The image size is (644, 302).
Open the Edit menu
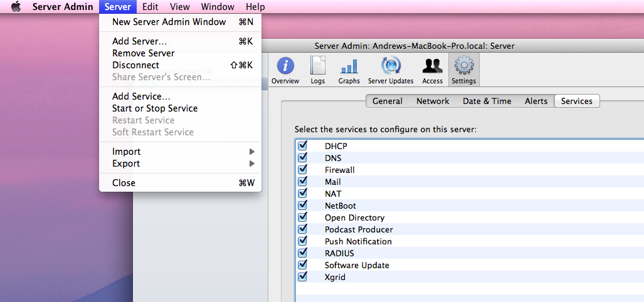pyautogui.click(x=150, y=6)
